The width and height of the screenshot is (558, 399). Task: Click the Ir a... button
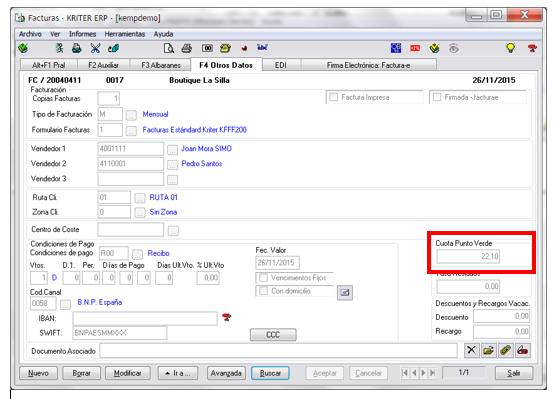click(x=178, y=373)
